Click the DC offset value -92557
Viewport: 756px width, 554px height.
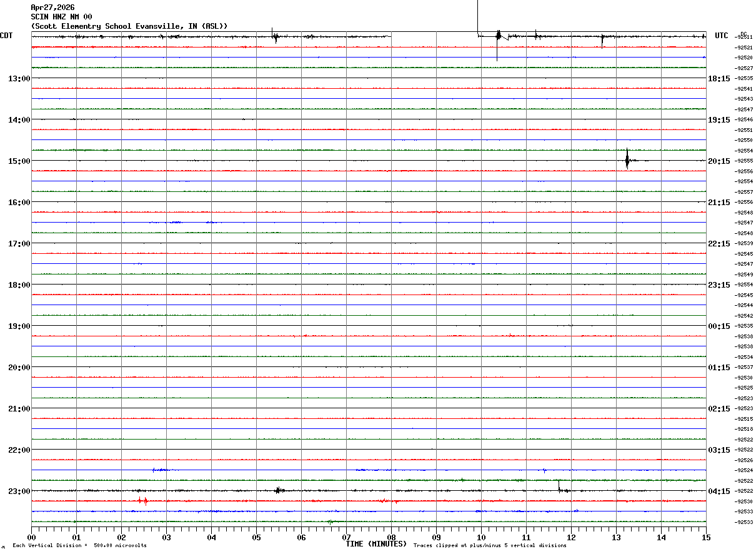(x=744, y=191)
